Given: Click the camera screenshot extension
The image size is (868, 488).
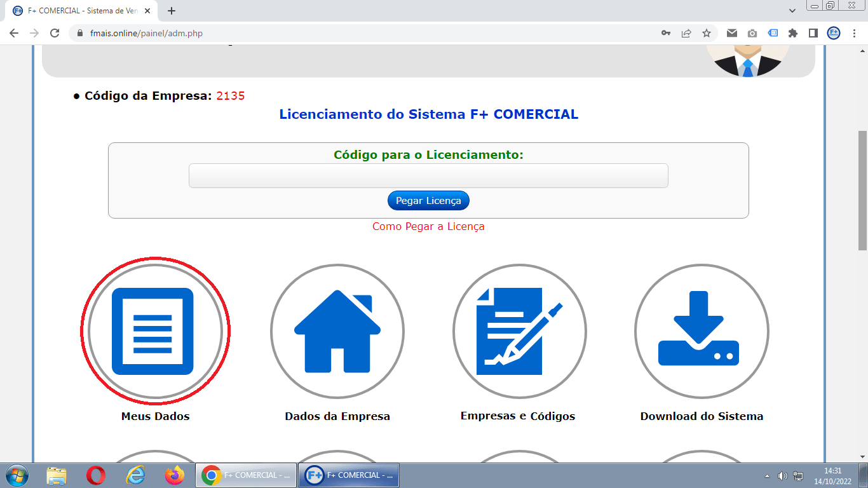Looking at the screenshot, I should tap(752, 33).
